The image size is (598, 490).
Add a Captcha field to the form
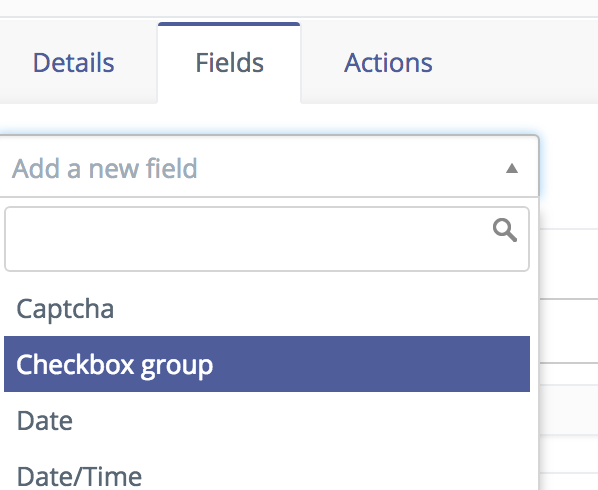point(267,308)
